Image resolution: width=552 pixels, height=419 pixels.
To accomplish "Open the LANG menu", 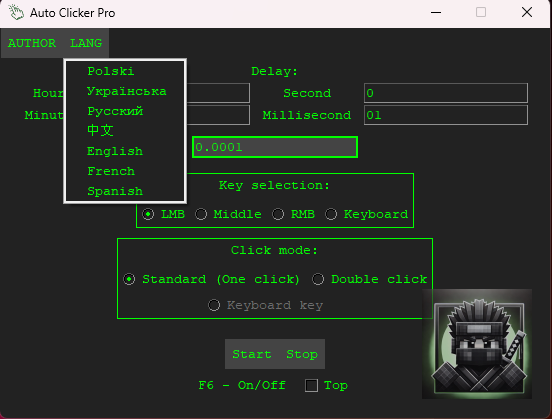I will [x=86, y=43].
